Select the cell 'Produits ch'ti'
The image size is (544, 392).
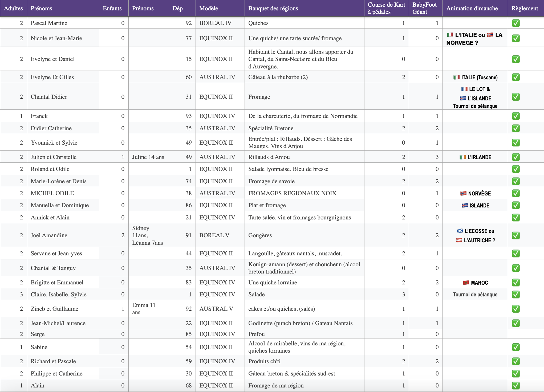305,361
